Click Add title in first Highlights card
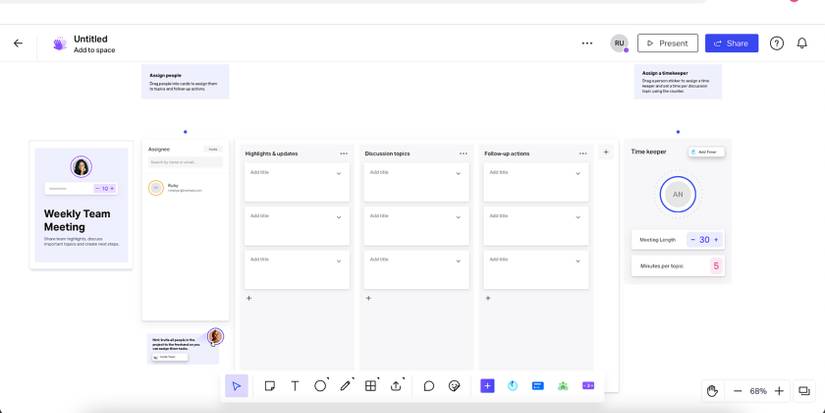The image size is (825, 413). [259, 173]
